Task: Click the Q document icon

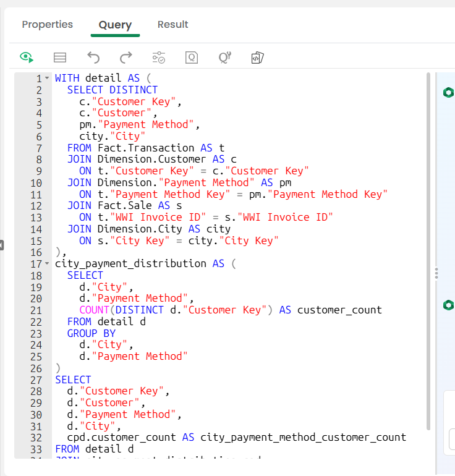Action: point(192,57)
